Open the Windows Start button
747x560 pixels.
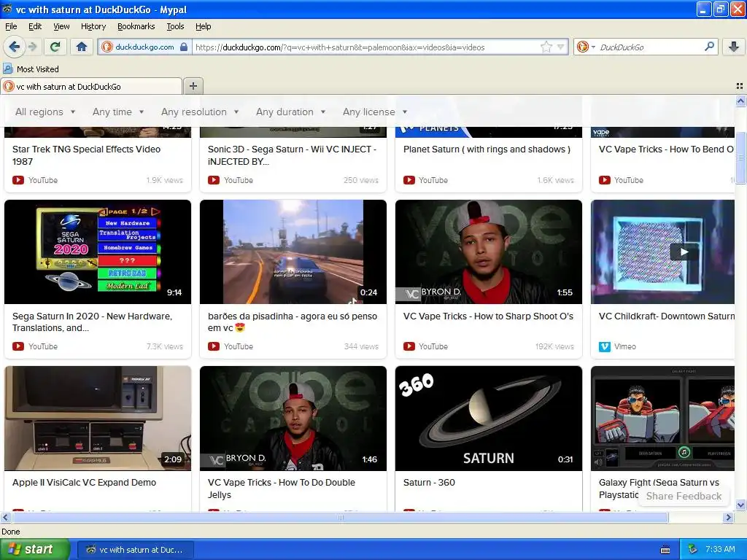[x=34, y=550]
